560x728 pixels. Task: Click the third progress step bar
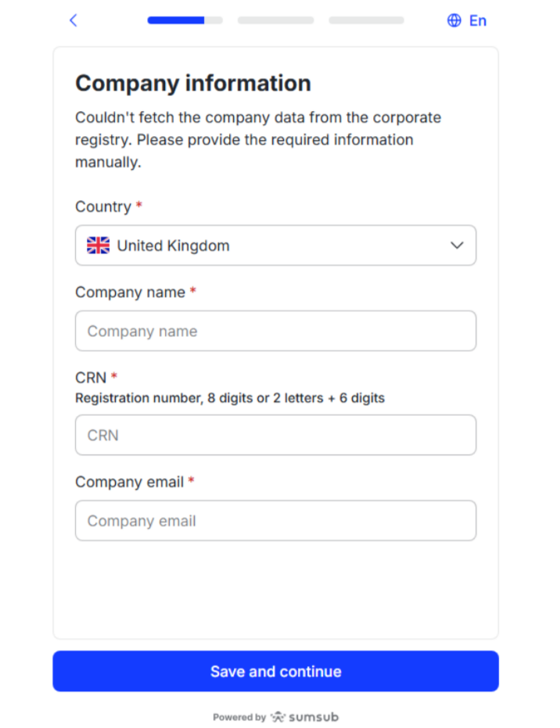[x=366, y=20]
